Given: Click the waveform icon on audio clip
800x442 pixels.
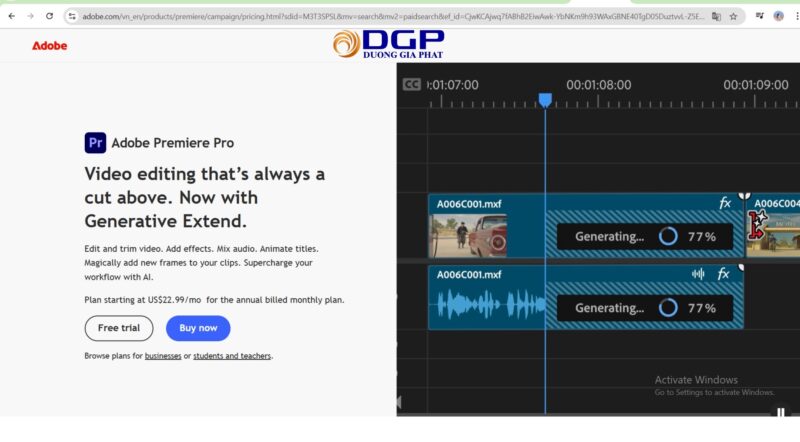Looking at the screenshot, I should (x=698, y=274).
